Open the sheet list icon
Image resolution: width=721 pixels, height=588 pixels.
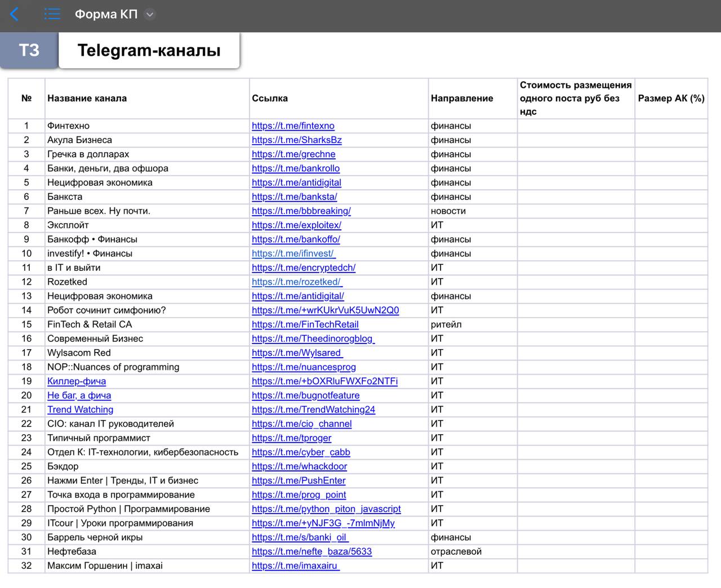[52, 15]
